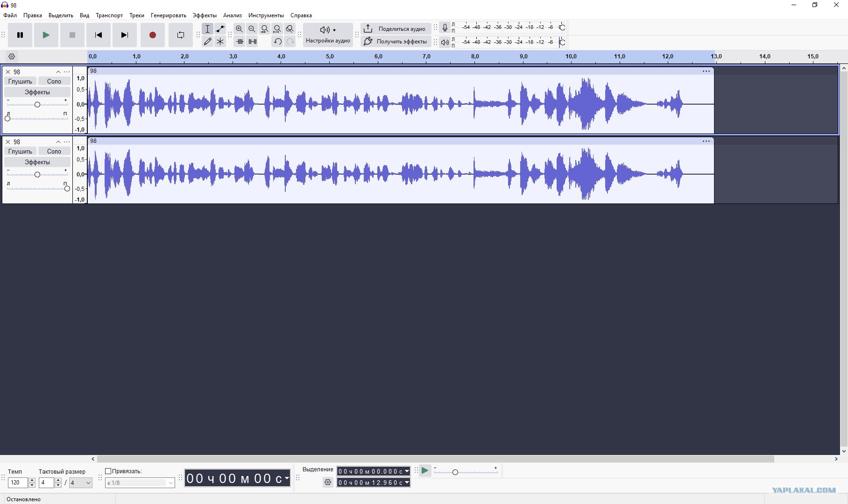Click the horizontal scrollbar

(x=435, y=459)
